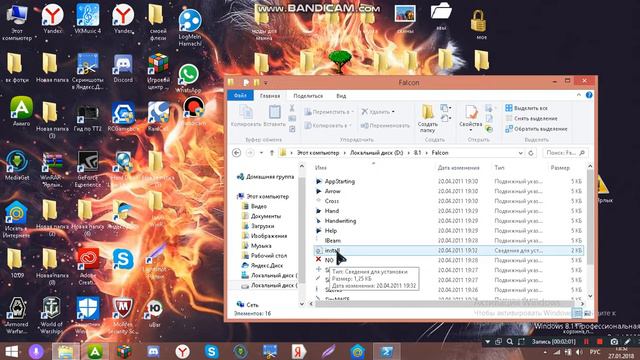Go back with the Explorer back arrow

(x=236, y=153)
